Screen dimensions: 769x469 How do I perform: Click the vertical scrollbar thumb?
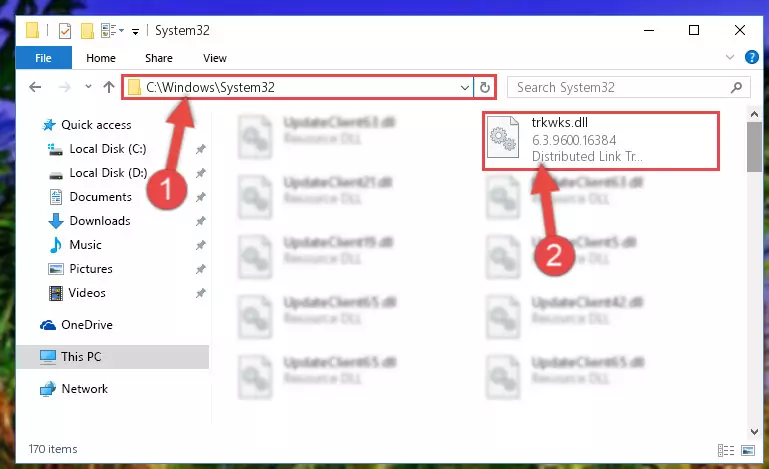[x=754, y=147]
